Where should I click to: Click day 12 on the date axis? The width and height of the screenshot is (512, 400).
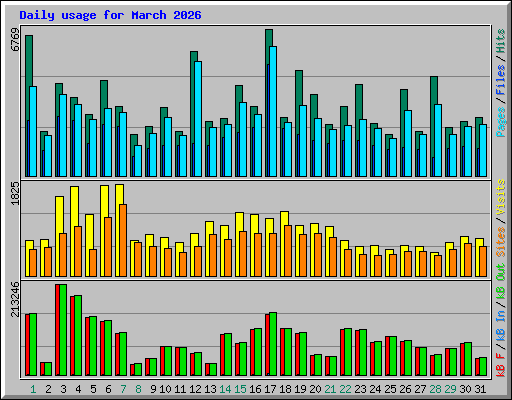click(195, 389)
